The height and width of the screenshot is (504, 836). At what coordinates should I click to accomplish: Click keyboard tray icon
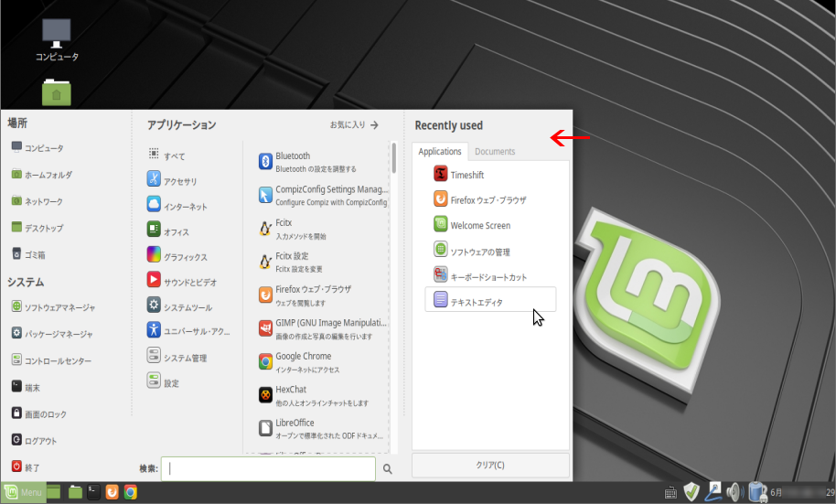click(670, 492)
